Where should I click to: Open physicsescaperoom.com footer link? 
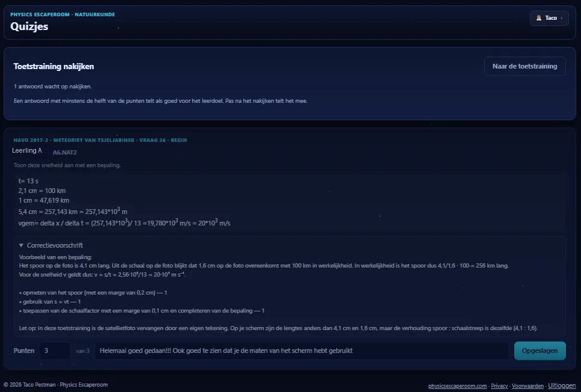pos(458,386)
